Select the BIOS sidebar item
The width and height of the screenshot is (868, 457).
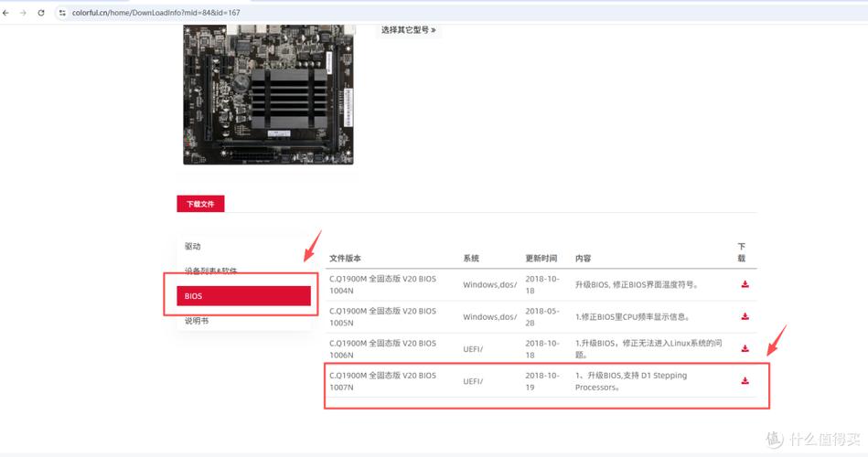point(243,296)
